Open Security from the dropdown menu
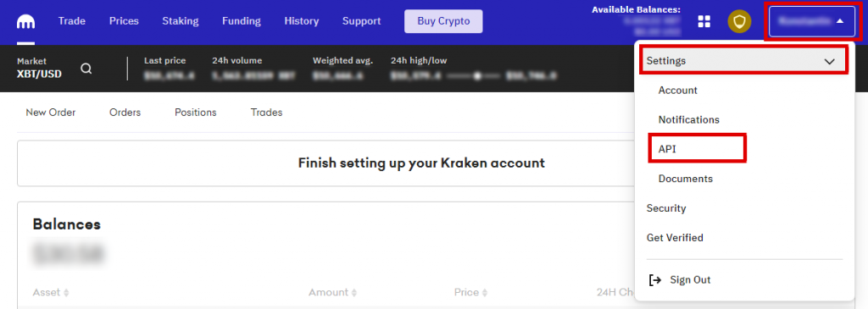 [x=666, y=208]
